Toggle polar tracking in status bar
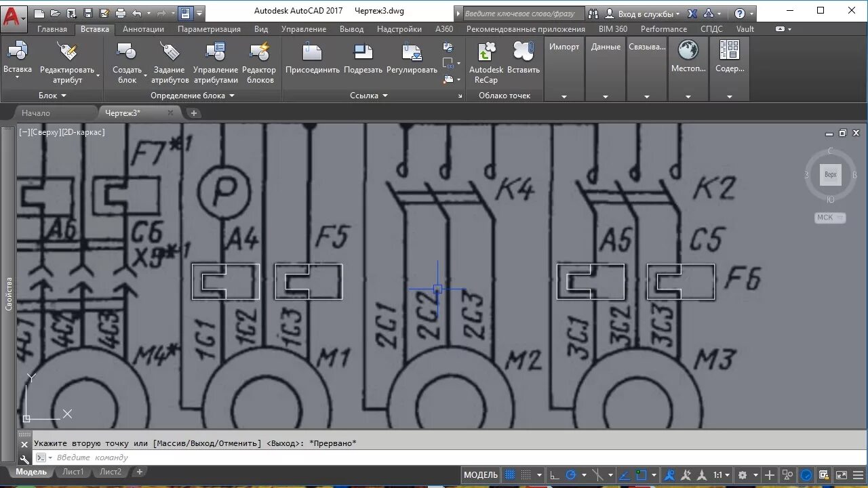 coord(571,475)
